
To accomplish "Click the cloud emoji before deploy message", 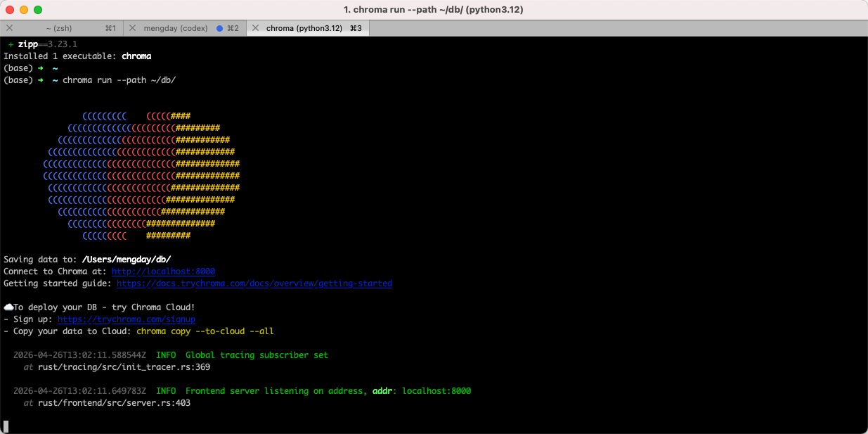I will coord(8,307).
